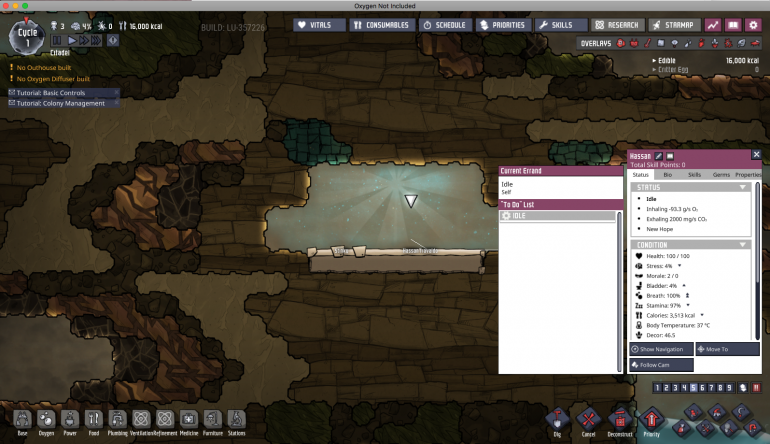The width and height of the screenshot is (770, 444).
Task: Collapse the STATUS section
Action: tap(742, 187)
